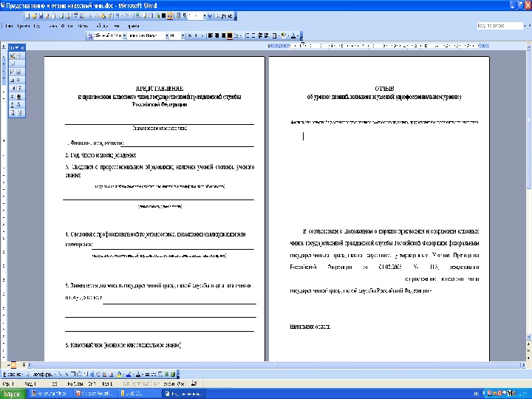Choose the Arrow tool on Drawing toolbar

click(x=66, y=374)
